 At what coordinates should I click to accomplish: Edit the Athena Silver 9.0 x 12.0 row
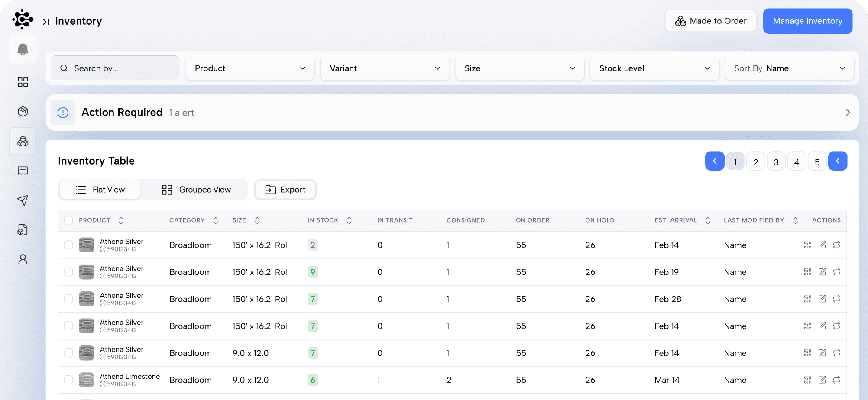click(x=822, y=353)
